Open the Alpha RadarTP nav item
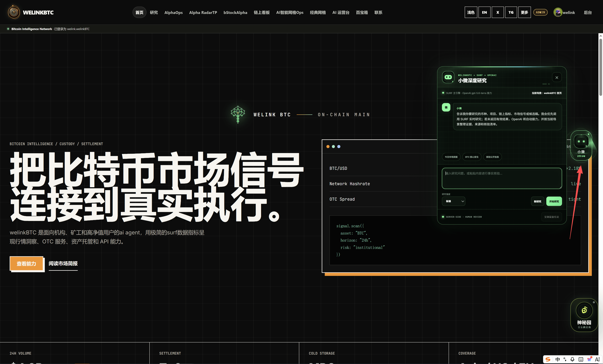603x364 pixels. coord(203,12)
